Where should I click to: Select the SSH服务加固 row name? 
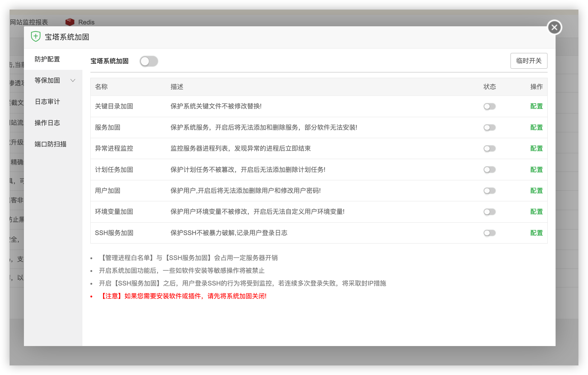pos(114,233)
